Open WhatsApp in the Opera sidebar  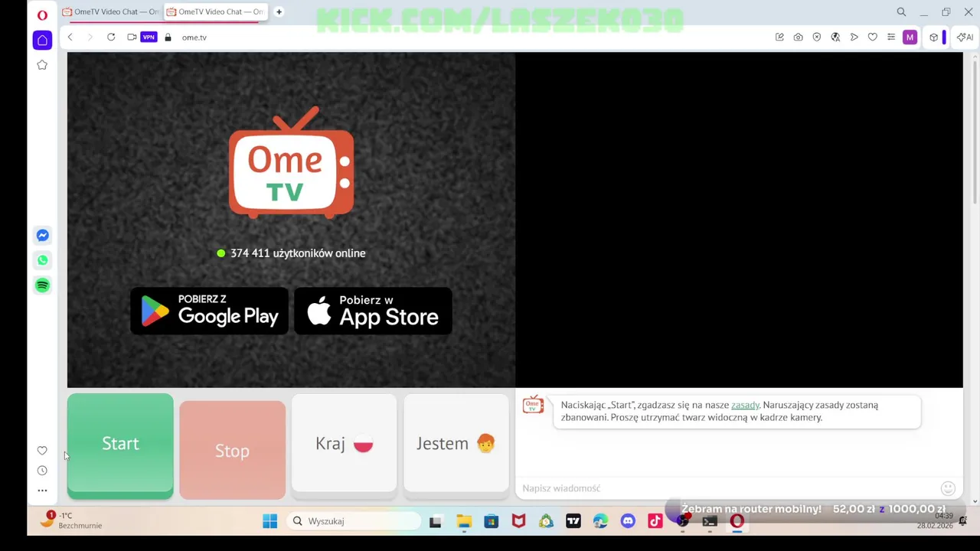click(x=42, y=260)
